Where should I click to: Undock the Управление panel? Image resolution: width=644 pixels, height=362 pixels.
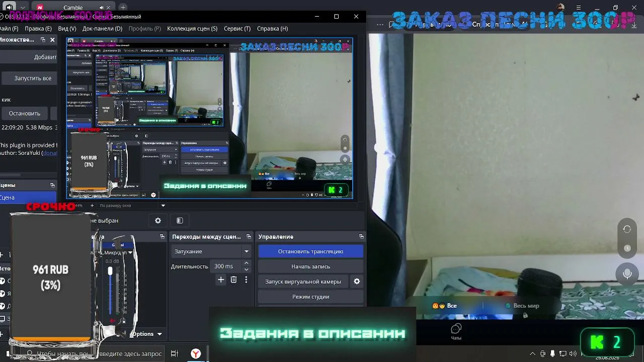pos(361,236)
